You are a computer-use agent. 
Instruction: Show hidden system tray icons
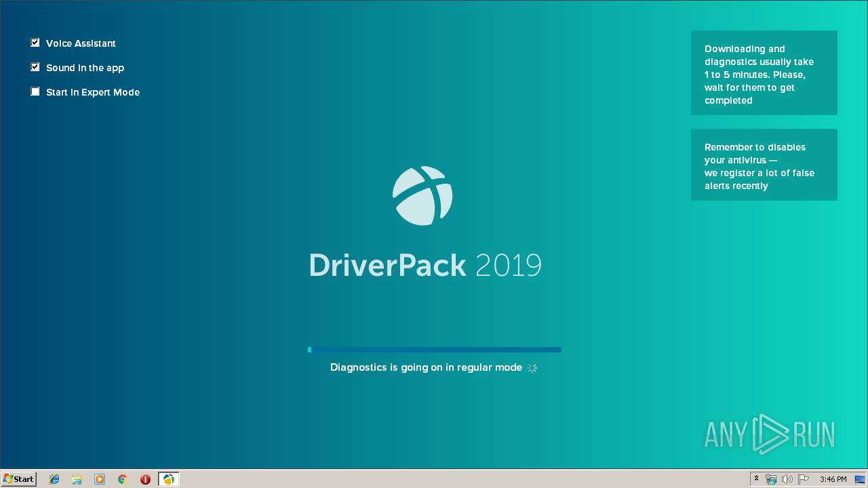(756, 479)
